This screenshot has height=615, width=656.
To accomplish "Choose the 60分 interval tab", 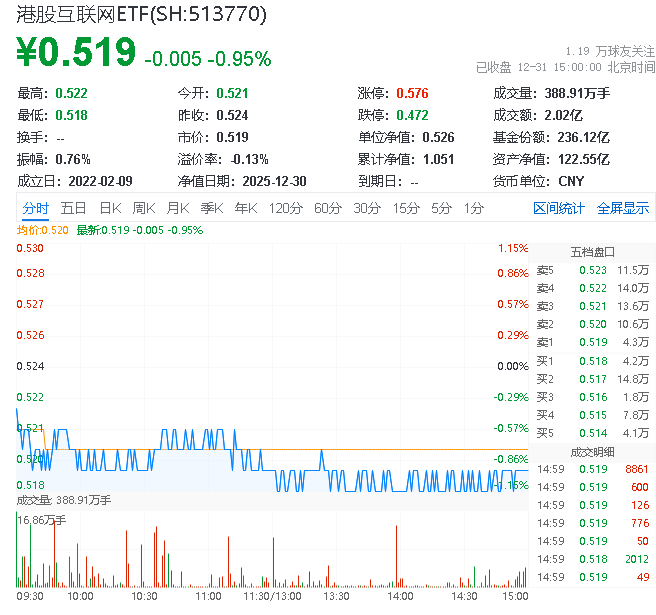I will click(328, 208).
